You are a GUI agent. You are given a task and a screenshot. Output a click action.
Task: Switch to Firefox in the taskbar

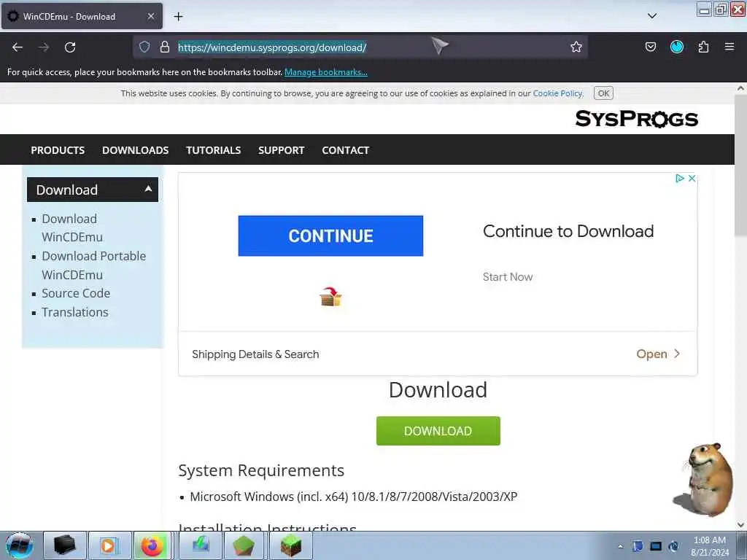[x=152, y=545]
